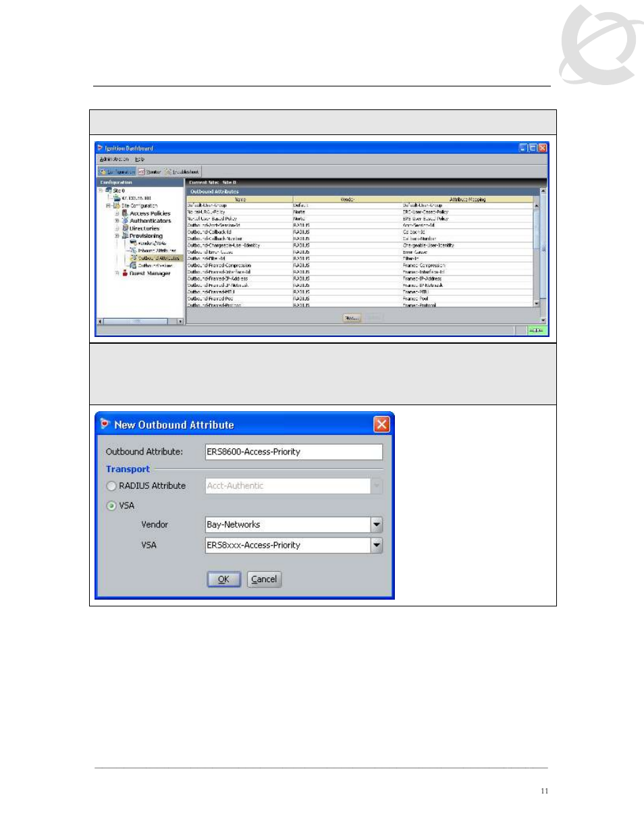The width and height of the screenshot is (644, 834).
Task: Open the Administration menu
Action: pyautogui.click(x=114, y=159)
